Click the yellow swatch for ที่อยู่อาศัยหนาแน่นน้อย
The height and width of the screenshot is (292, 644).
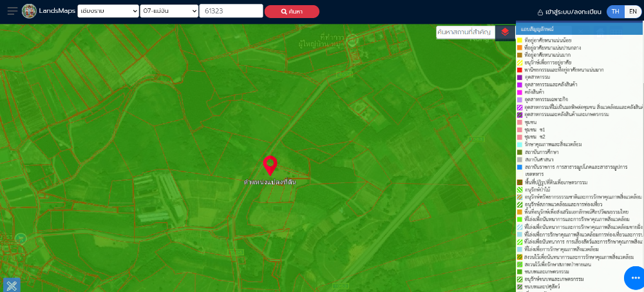519,41
